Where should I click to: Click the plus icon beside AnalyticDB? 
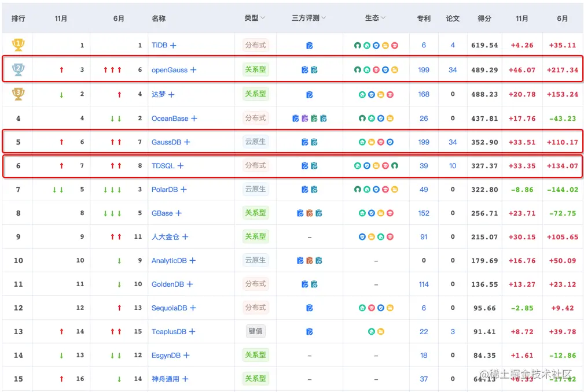coord(193,261)
